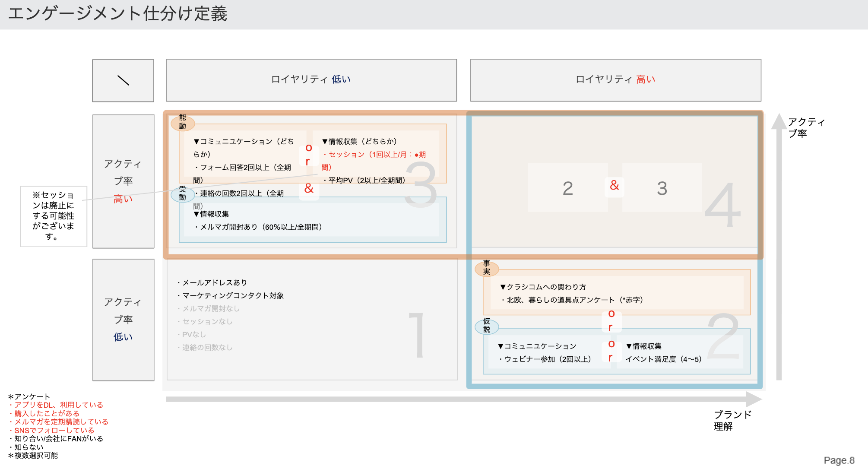This screenshot has height=469, width=868.
Task: Select the grey セッションなし line
Action: 205,322
